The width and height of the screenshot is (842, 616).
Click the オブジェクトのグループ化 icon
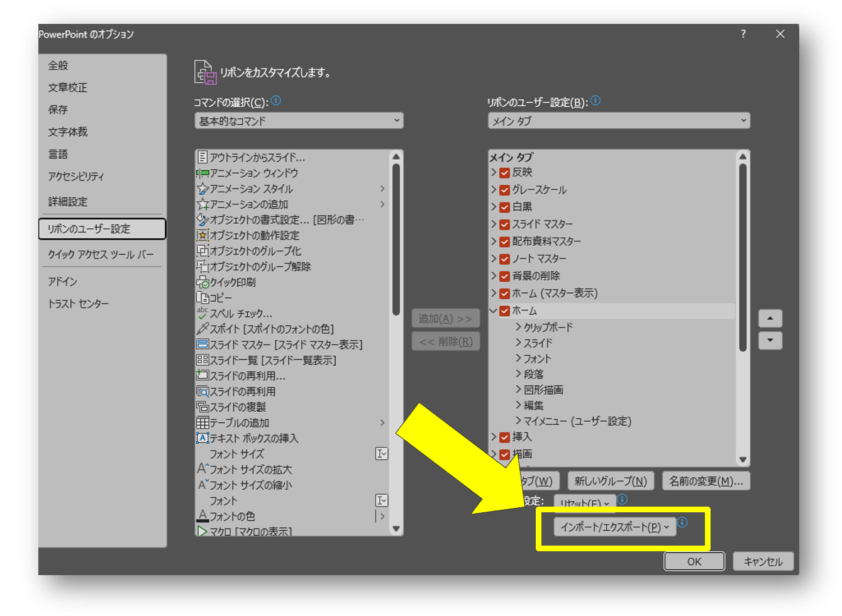point(202,251)
